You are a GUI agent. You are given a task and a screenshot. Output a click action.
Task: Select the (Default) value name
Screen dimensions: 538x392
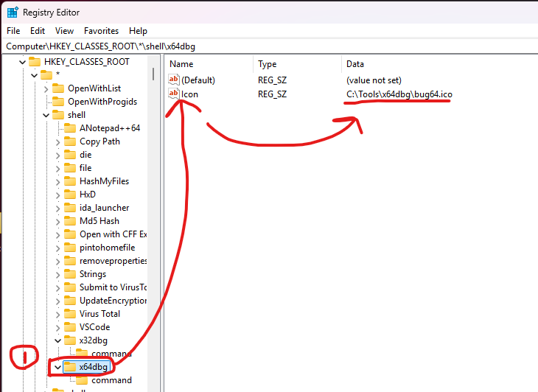click(198, 80)
